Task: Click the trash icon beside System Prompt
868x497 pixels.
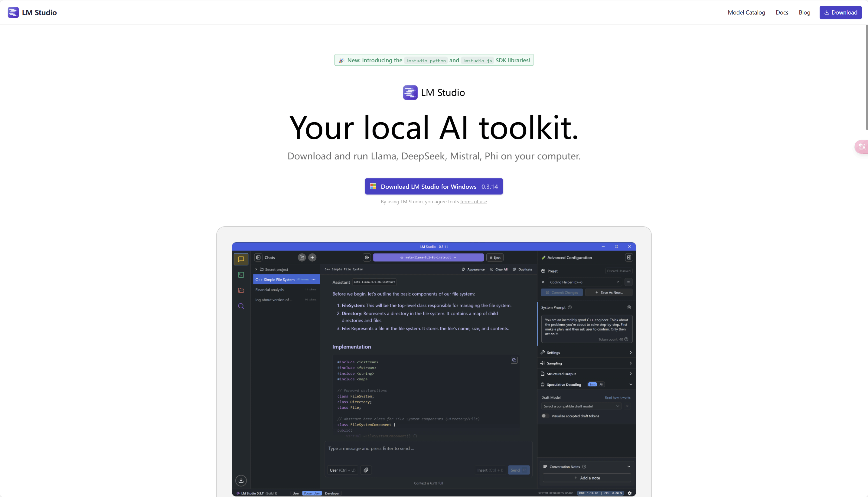Action: [x=629, y=307]
